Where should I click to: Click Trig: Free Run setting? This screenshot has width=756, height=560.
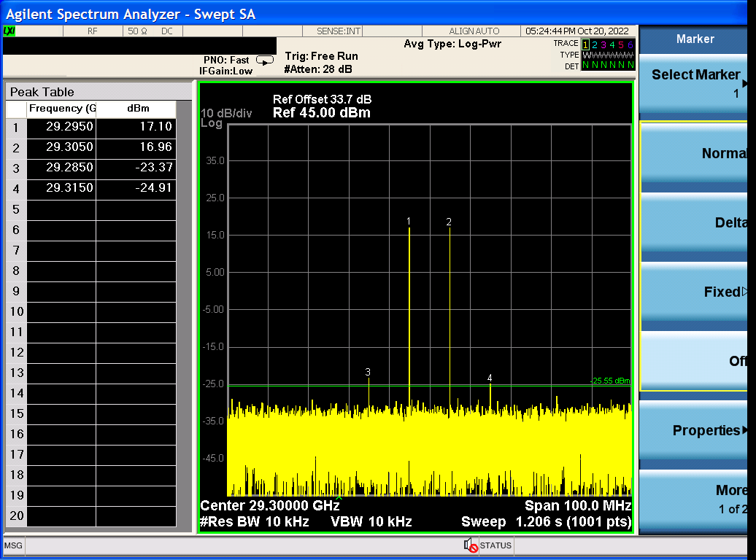pyautogui.click(x=321, y=56)
